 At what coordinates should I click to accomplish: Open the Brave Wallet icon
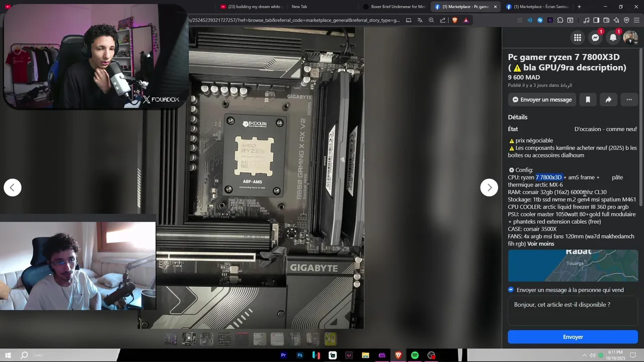606,20
